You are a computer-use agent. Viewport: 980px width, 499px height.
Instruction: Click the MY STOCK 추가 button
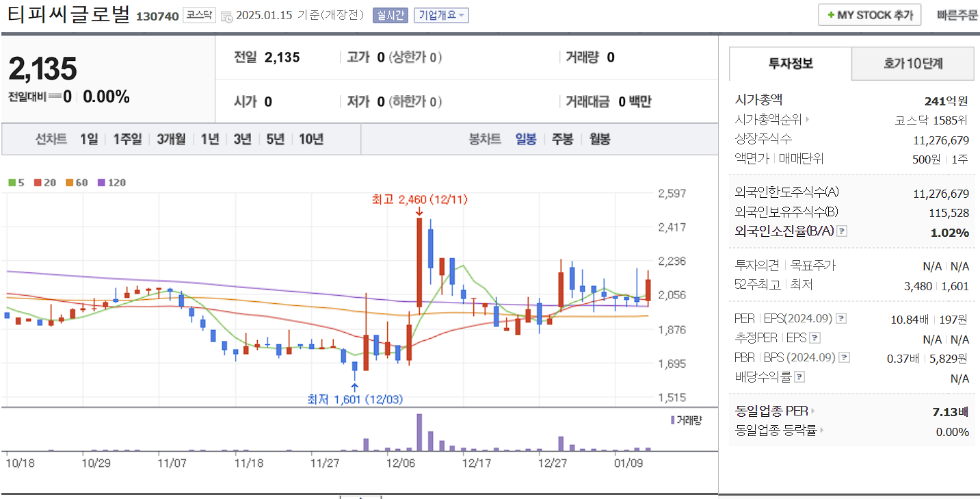point(869,14)
